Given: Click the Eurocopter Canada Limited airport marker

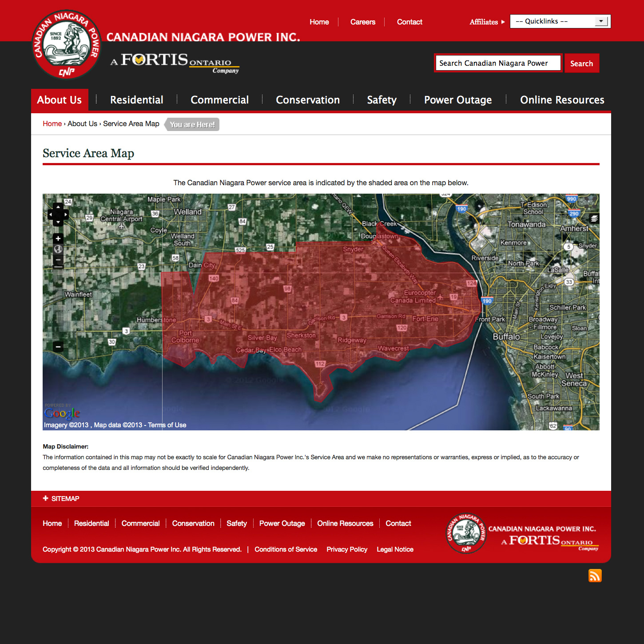Looking at the screenshot, I should coord(440,297).
